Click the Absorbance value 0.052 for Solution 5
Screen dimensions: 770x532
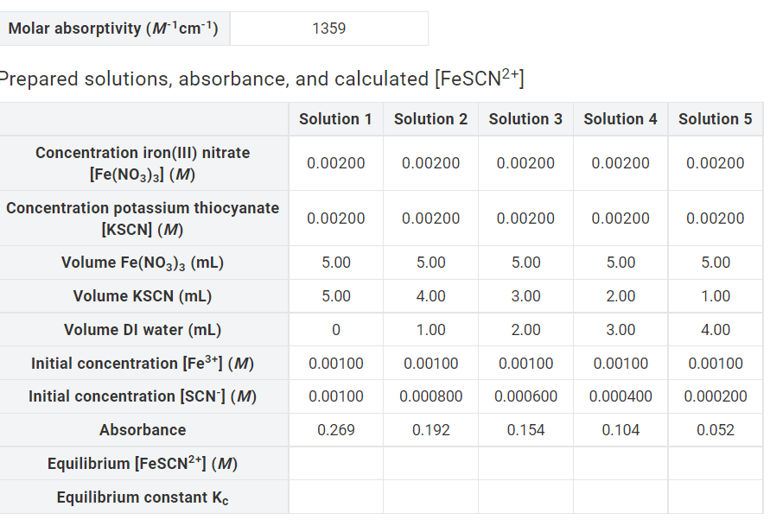click(x=715, y=429)
